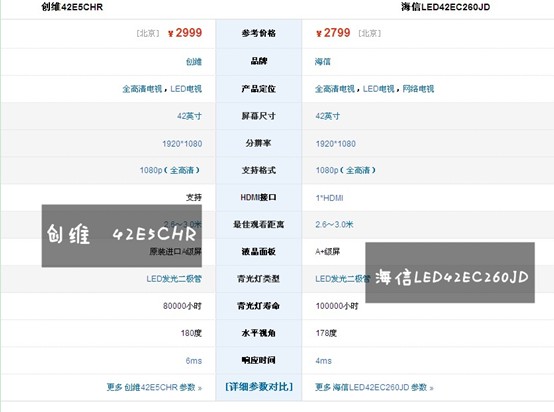Image resolution: width=554 pixels, height=412 pixels.
Task: Click LED发光二极管 in the Skyworth column
Action: pyautogui.click(x=174, y=279)
